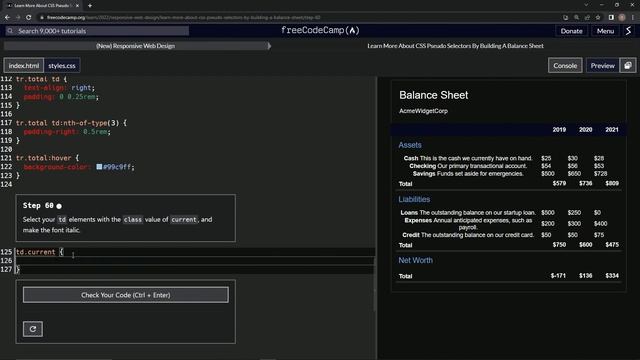Click the $809 total value under Assets
640x360 pixels.
612,184
